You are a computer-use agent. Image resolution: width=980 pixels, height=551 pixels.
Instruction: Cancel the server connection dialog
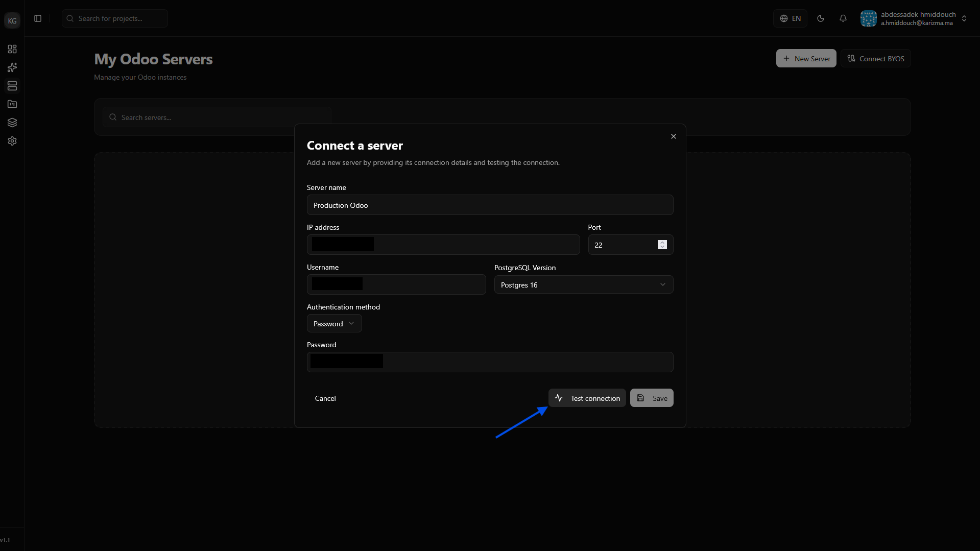(x=325, y=398)
